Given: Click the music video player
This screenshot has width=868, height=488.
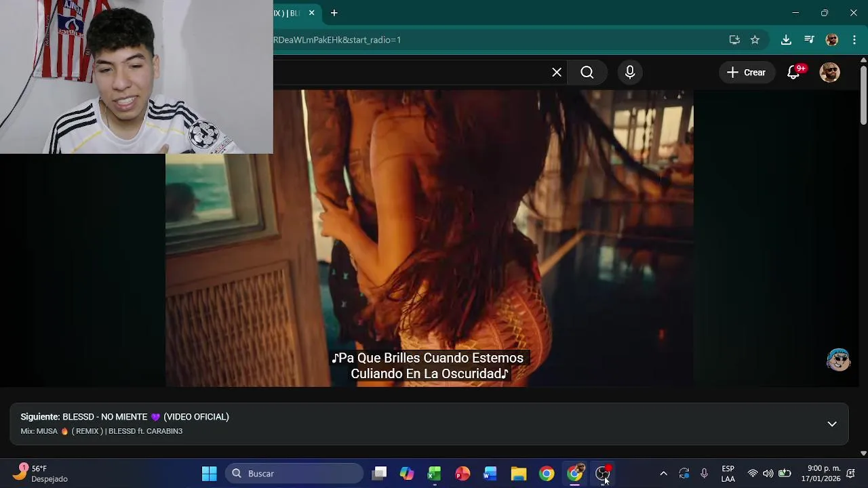Looking at the screenshot, I should (x=429, y=238).
